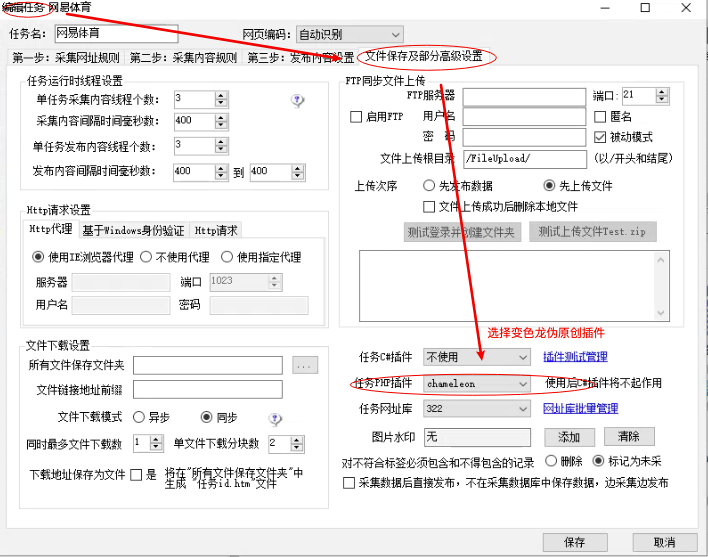Enable 采集数据后直接发布 checkbox

(349, 483)
